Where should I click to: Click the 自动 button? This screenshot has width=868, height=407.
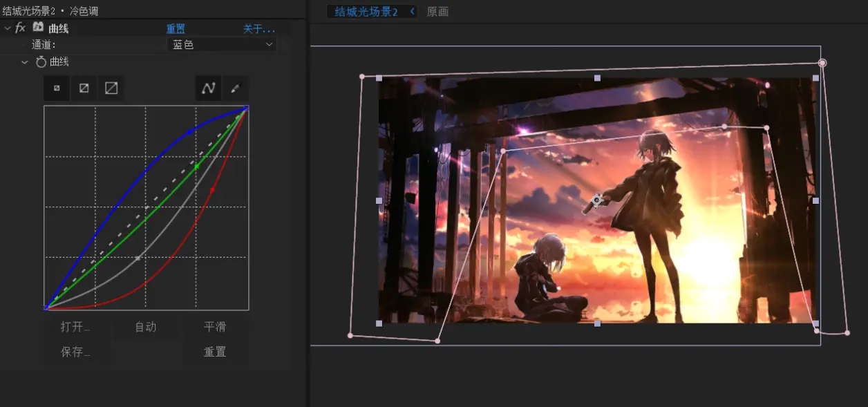pos(146,327)
